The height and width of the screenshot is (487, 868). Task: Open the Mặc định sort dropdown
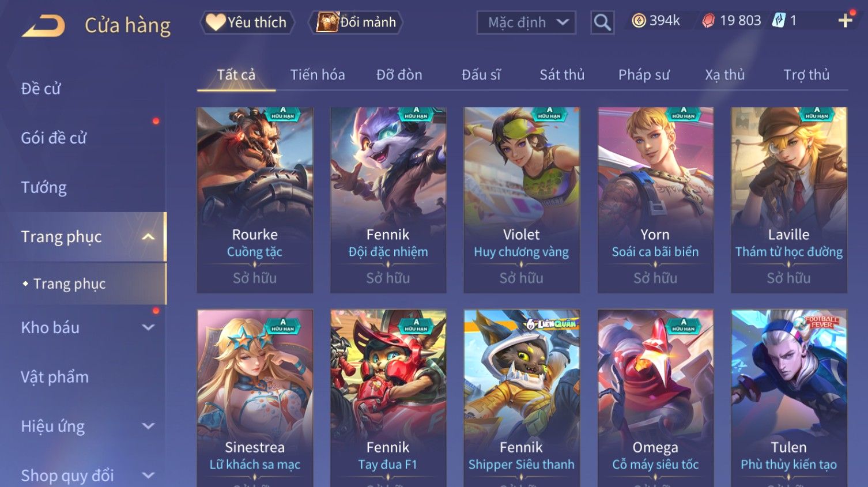click(526, 22)
